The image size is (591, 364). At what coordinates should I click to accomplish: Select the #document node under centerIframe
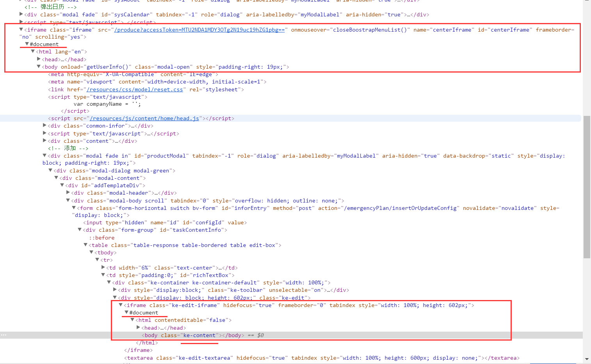[44, 44]
